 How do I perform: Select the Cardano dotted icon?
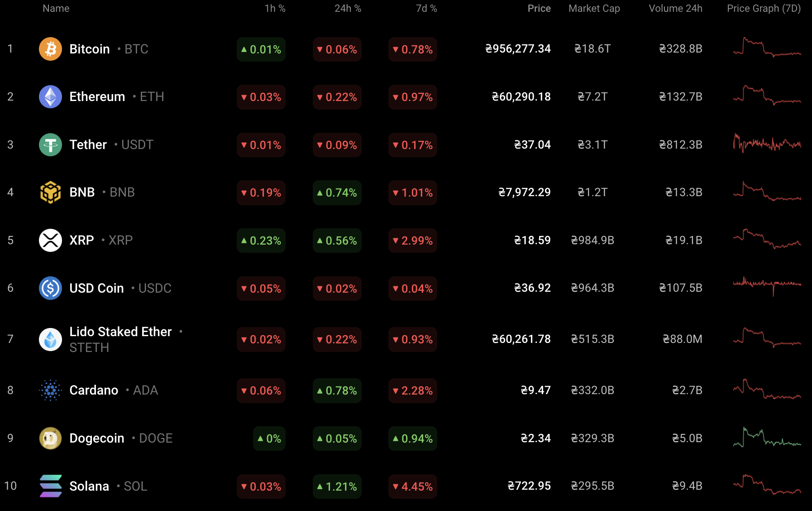[x=50, y=390]
